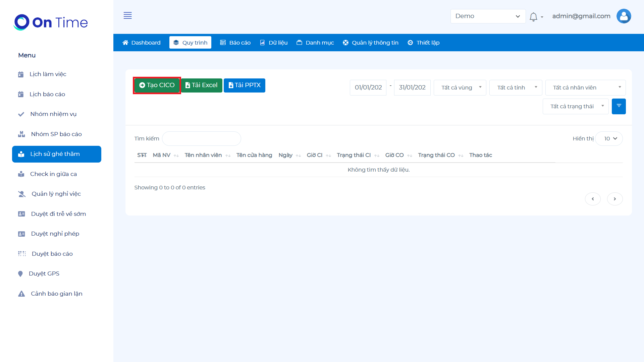
Task: Open Cảnh báo gian lận warning item
Action: tap(56, 294)
